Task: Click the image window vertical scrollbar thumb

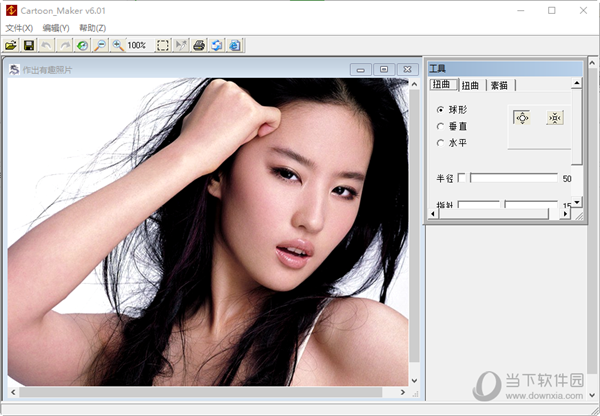Action: point(414,227)
